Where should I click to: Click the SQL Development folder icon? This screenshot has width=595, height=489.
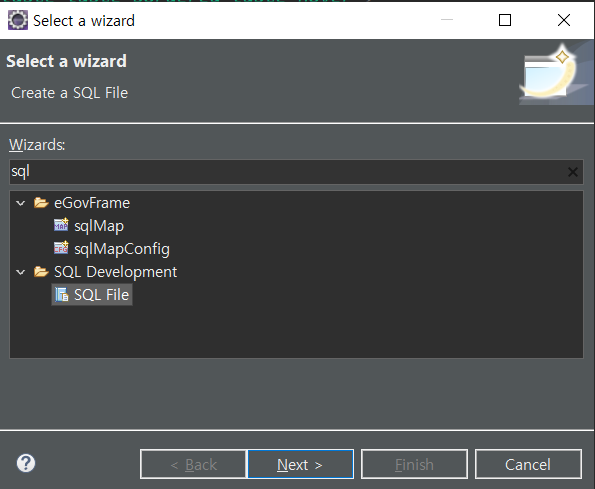pyautogui.click(x=41, y=272)
